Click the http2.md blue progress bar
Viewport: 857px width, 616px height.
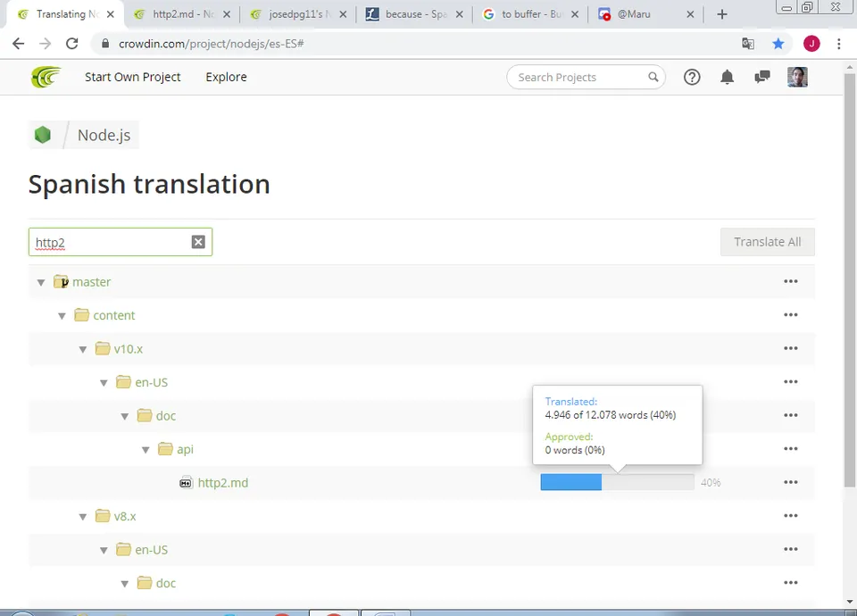571,482
